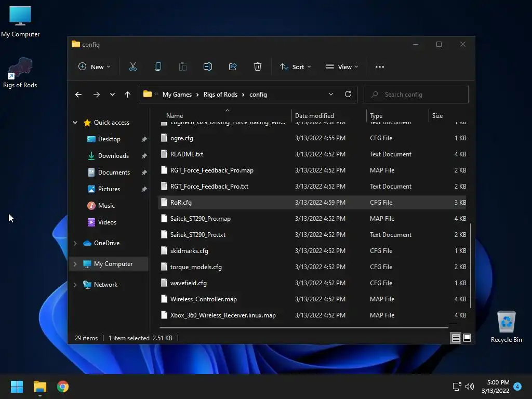
Task: Switch to large thumbnails view icon
Action: pyautogui.click(x=467, y=338)
